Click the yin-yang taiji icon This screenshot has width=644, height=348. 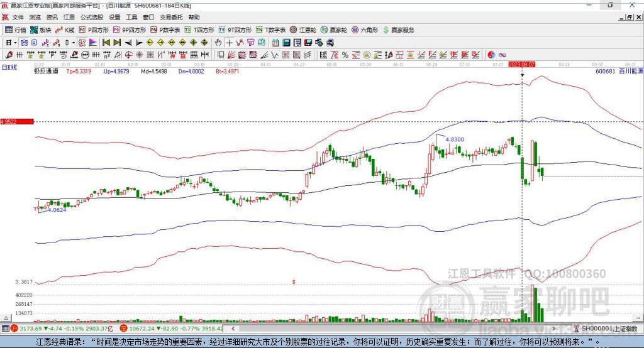click(491, 55)
